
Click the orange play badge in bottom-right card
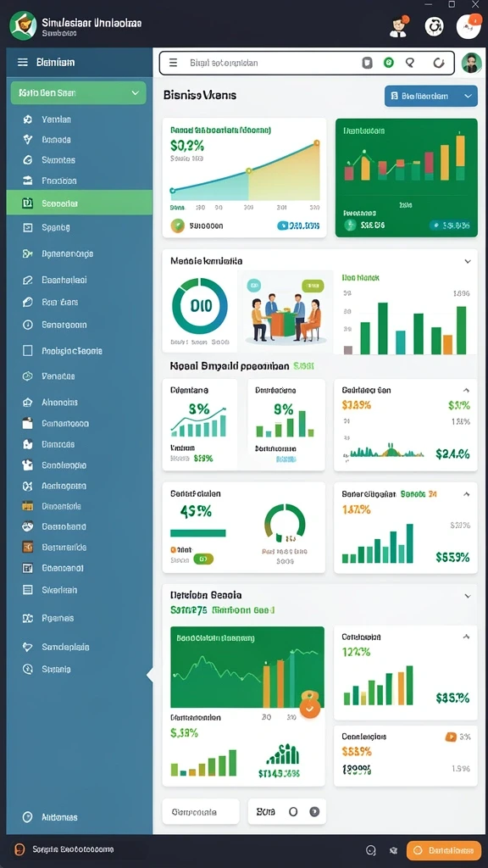click(451, 737)
